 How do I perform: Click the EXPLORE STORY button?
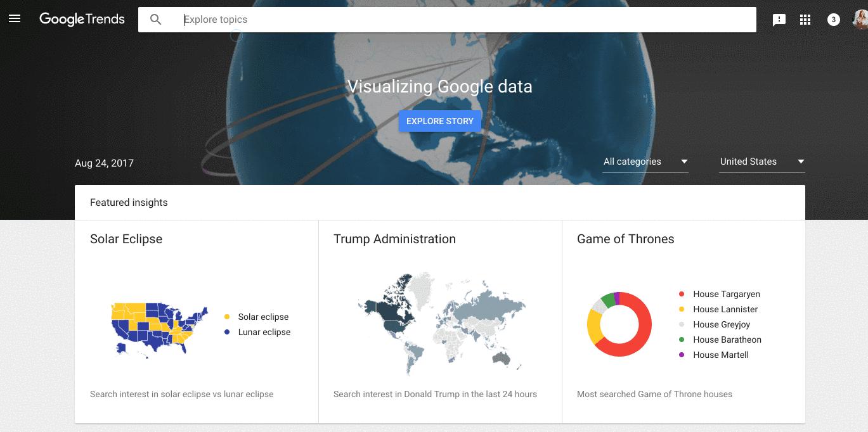point(440,121)
